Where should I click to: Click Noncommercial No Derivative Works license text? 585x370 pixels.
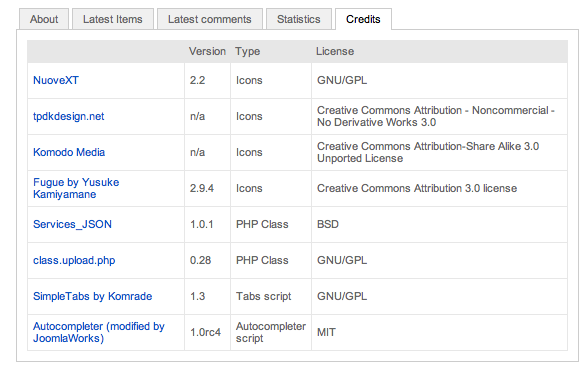point(436,116)
